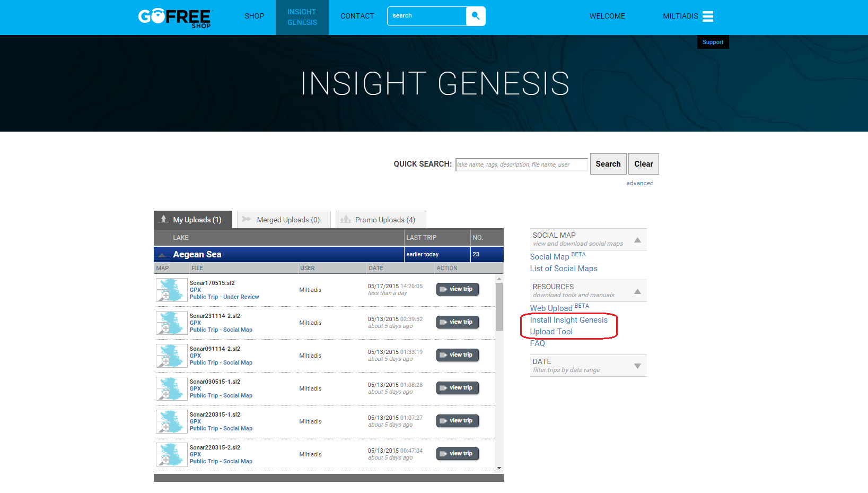
Task: Click the GoFree Shop logo
Action: point(175,18)
